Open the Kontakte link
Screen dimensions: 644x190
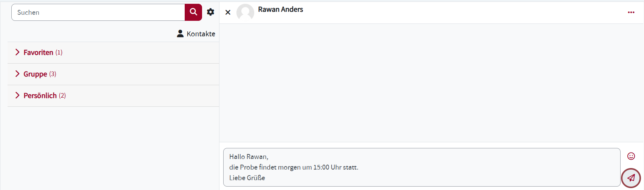point(201,34)
